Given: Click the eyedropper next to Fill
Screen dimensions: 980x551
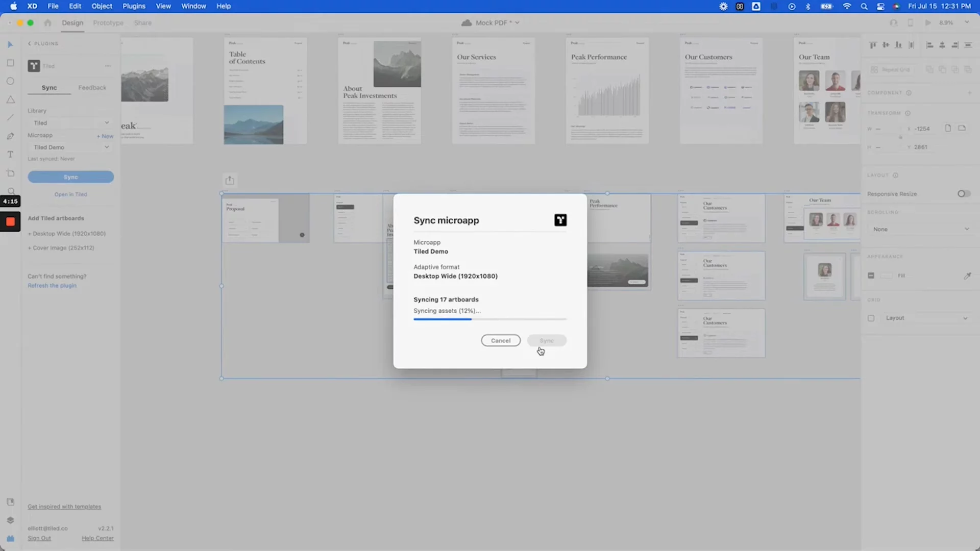Looking at the screenshot, I should pos(967,276).
